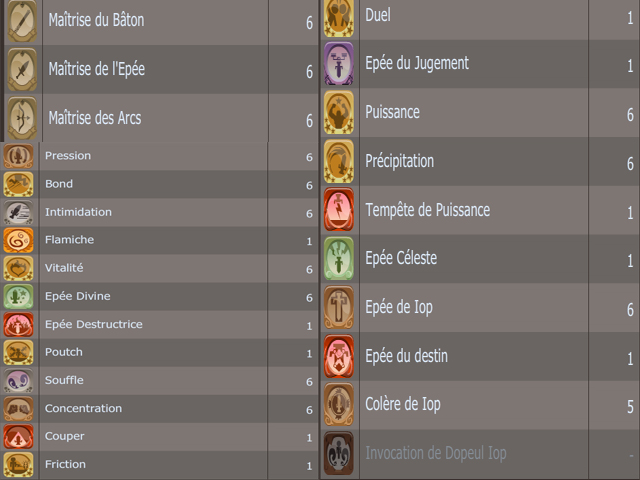The image size is (640, 480).
Task: Select the purple Souffle spell icon
Action: click(x=18, y=380)
